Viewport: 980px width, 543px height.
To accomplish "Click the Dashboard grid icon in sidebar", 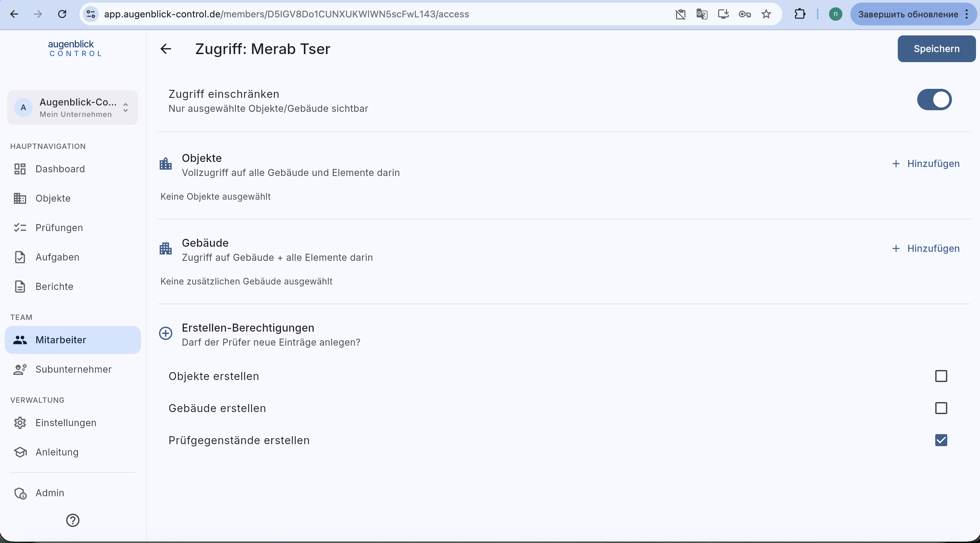I will pos(20,169).
